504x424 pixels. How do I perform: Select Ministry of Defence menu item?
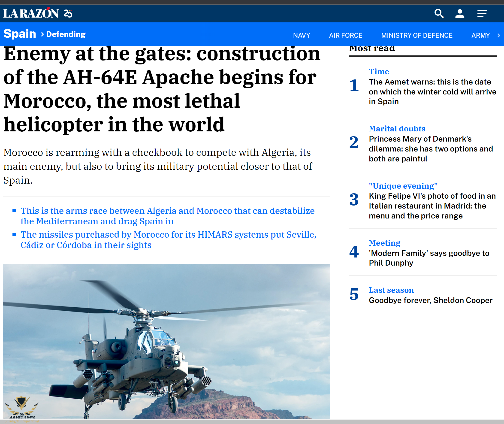[416, 35]
